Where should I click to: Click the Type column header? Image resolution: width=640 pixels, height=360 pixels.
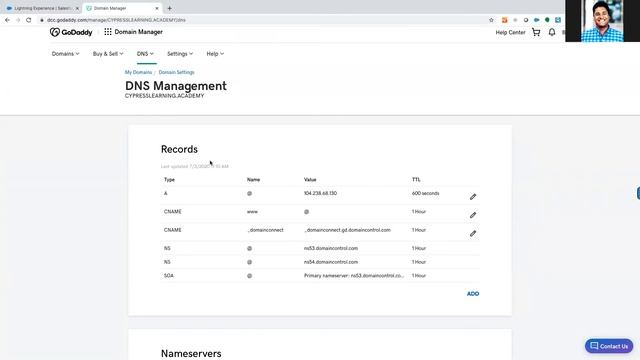click(169, 180)
